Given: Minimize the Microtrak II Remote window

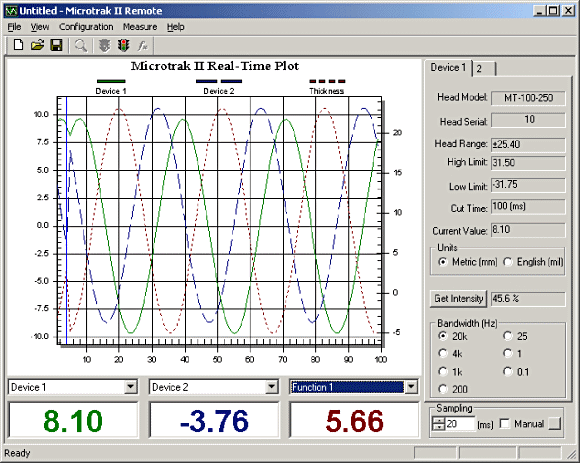Looking at the screenshot, I should pos(540,10).
